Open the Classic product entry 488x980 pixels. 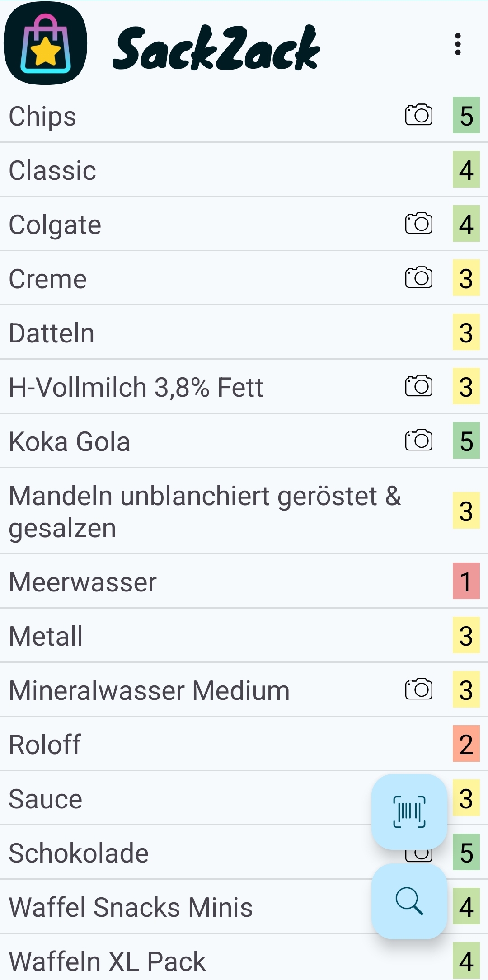point(244,170)
